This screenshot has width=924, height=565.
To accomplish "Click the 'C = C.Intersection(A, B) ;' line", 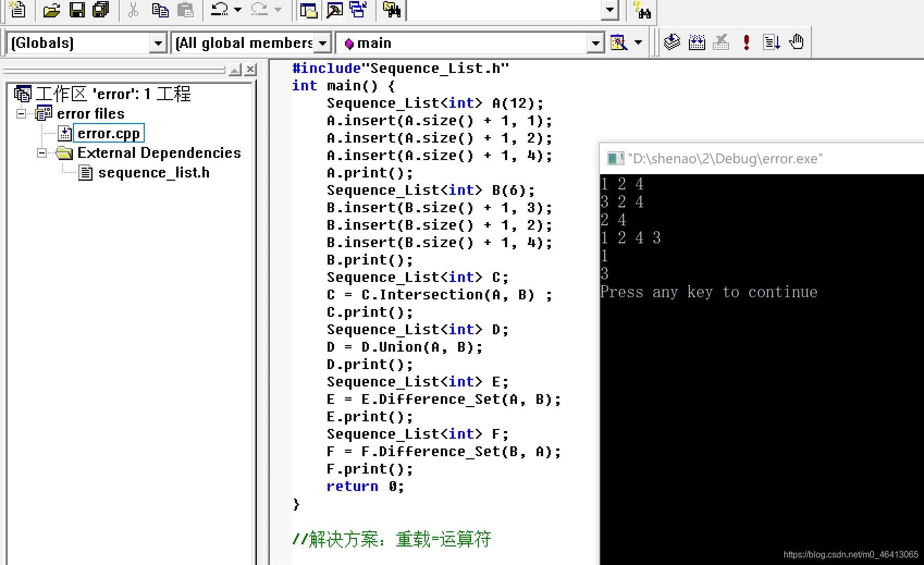I will [x=440, y=294].
